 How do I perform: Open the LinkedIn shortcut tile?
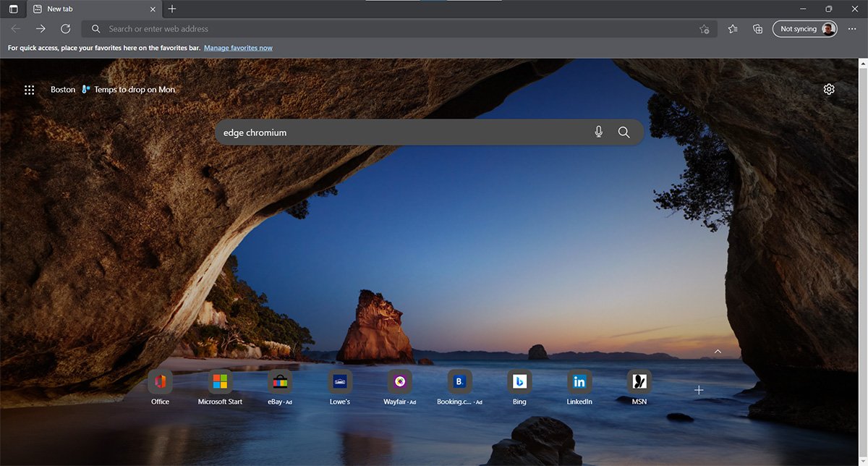point(579,381)
